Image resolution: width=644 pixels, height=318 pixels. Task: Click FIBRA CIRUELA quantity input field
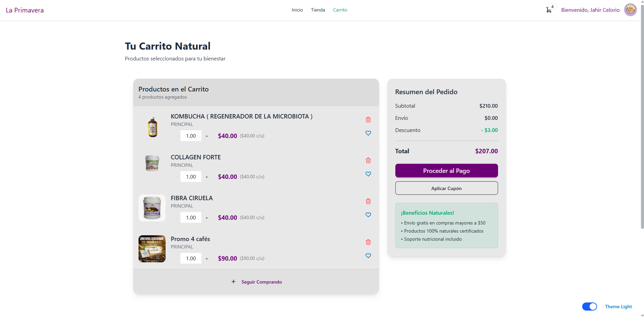point(191,218)
